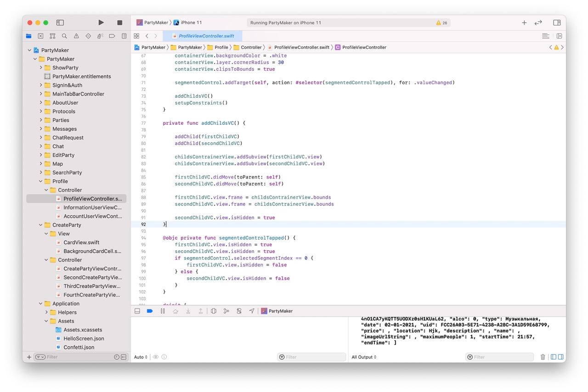Screen dimensions: 588x392
Task: Expand the Messages folder
Action: click(41, 129)
